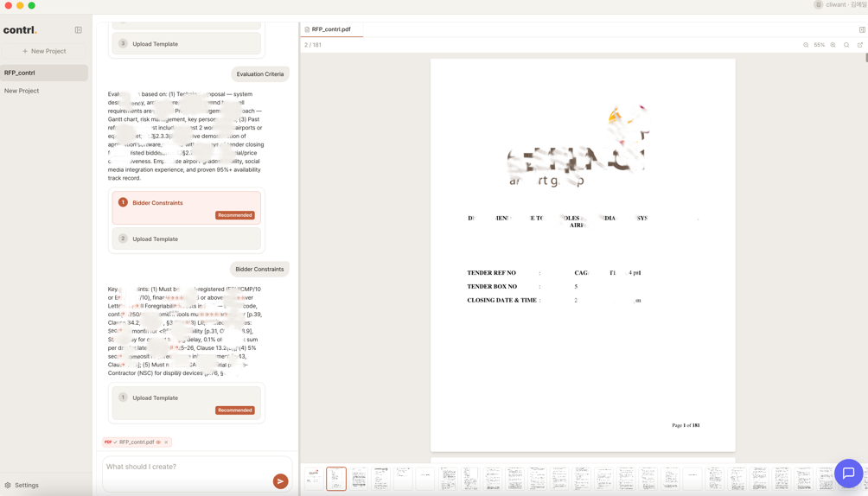The height and width of the screenshot is (496, 868).
Task: Create a project with New Project button
Action: point(44,51)
